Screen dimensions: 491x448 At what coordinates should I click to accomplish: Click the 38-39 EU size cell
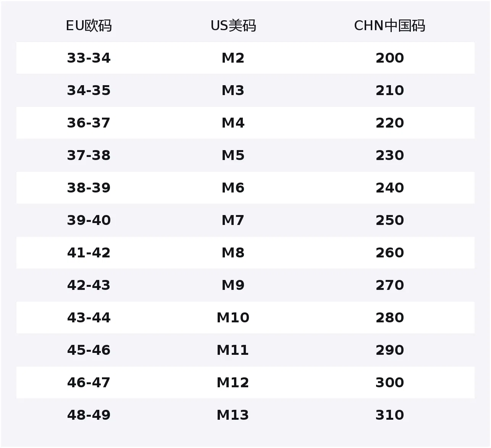[89, 188]
